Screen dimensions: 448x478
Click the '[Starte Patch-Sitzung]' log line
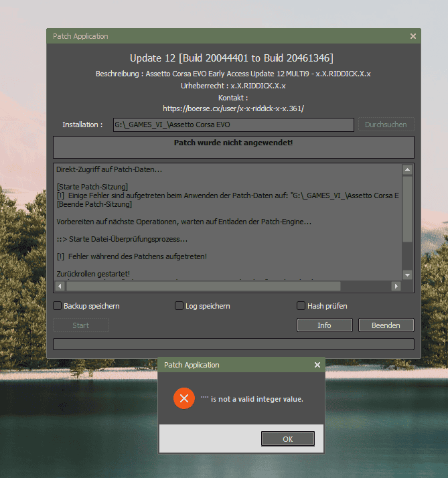(92, 187)
